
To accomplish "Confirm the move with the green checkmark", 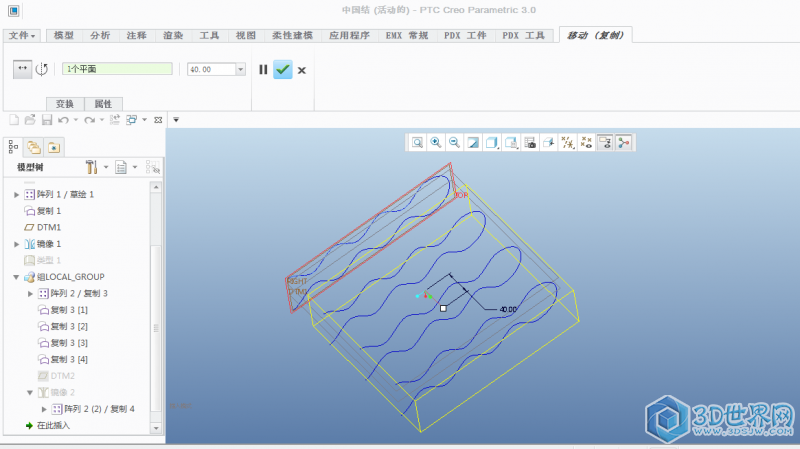I will pyautogui.click(x=283, y=69).
